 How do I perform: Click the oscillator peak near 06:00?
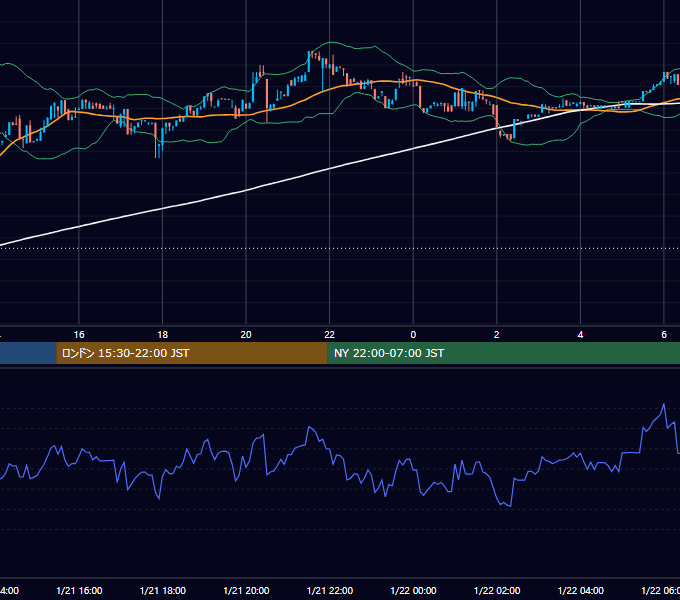click(664, 404)
